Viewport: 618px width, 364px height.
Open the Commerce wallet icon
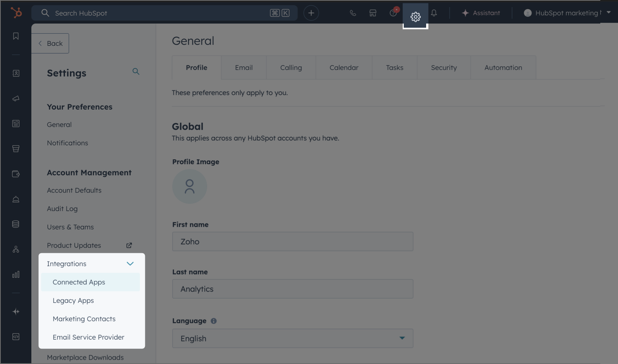[x=16, y=174]
